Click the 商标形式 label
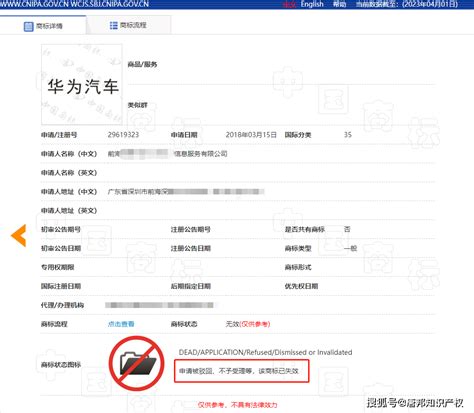 [x=298, y=267]
